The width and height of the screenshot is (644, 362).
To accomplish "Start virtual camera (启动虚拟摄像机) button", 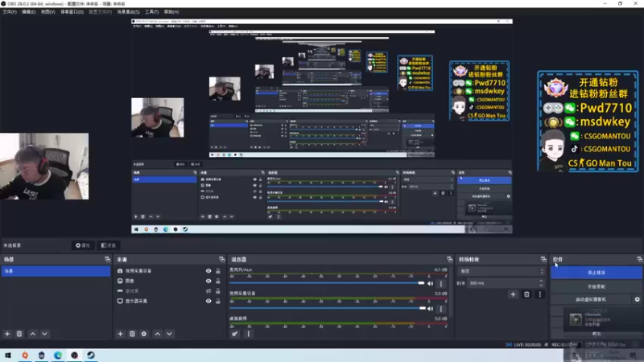I will point(591,299).
